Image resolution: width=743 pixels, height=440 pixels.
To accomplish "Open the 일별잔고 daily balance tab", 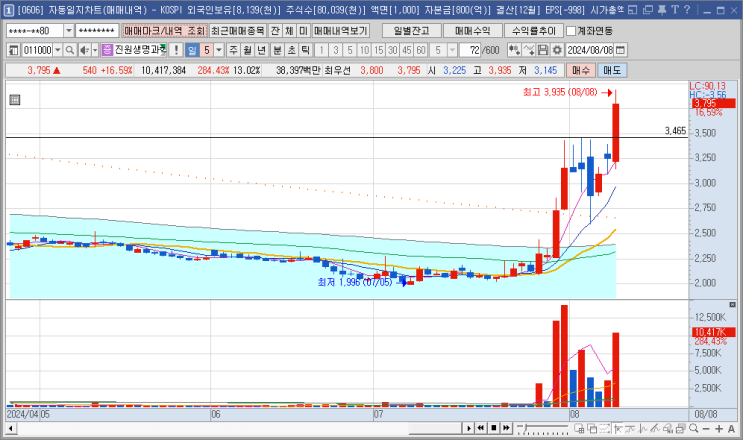I will (411, 31).
